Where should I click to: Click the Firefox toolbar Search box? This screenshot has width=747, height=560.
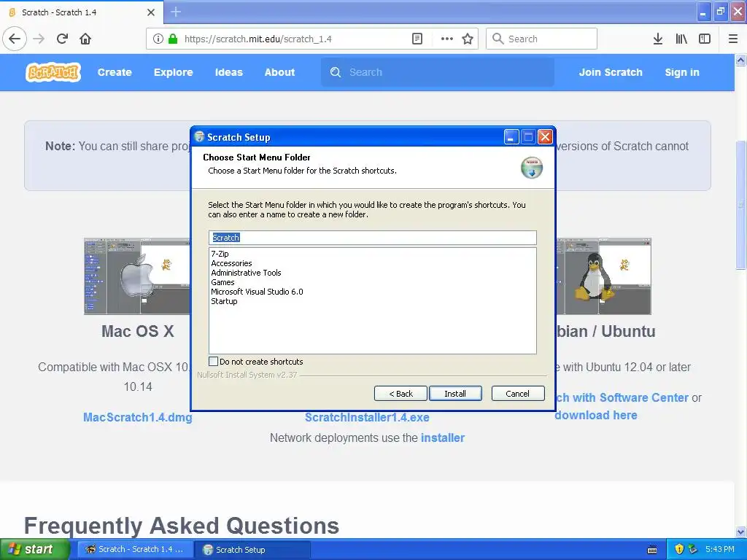point(542,39)
